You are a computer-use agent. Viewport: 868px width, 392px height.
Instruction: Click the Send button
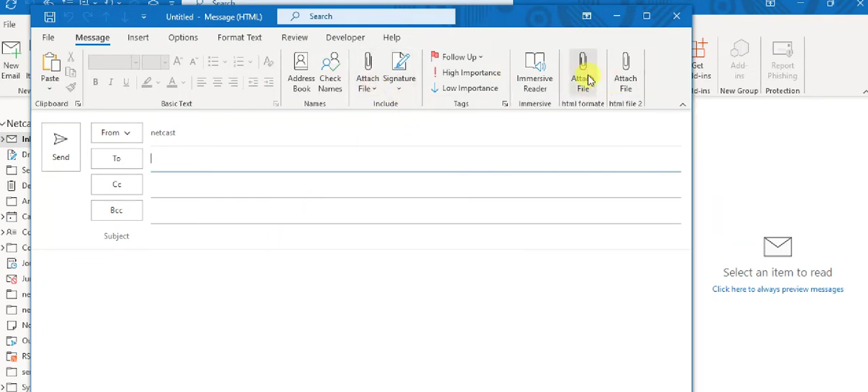[61, 147]
